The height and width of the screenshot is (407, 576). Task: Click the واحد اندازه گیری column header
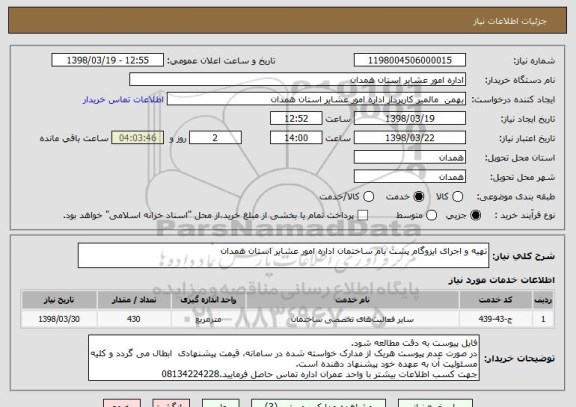coord(208,300)
